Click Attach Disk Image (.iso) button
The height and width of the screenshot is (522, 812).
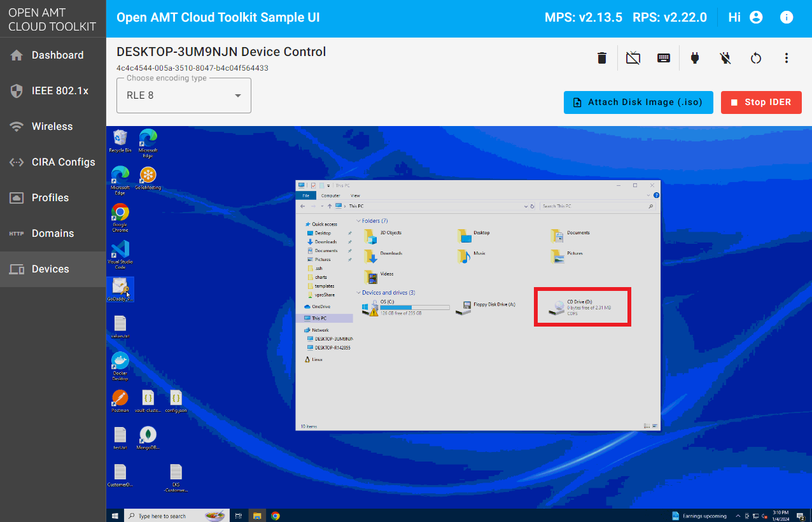(x=638, y=102)
